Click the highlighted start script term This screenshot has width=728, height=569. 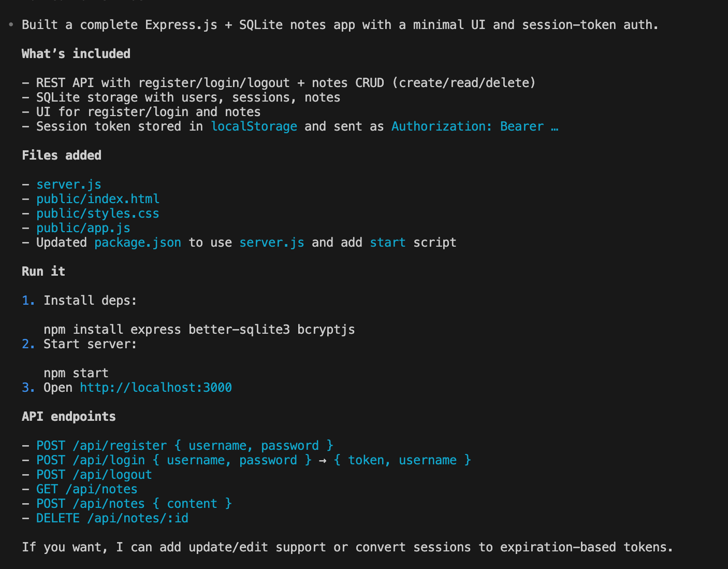[387, 243]
